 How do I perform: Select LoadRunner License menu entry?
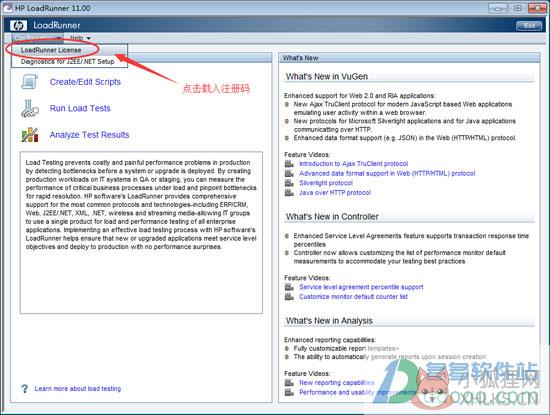click(x=51, y=50)
